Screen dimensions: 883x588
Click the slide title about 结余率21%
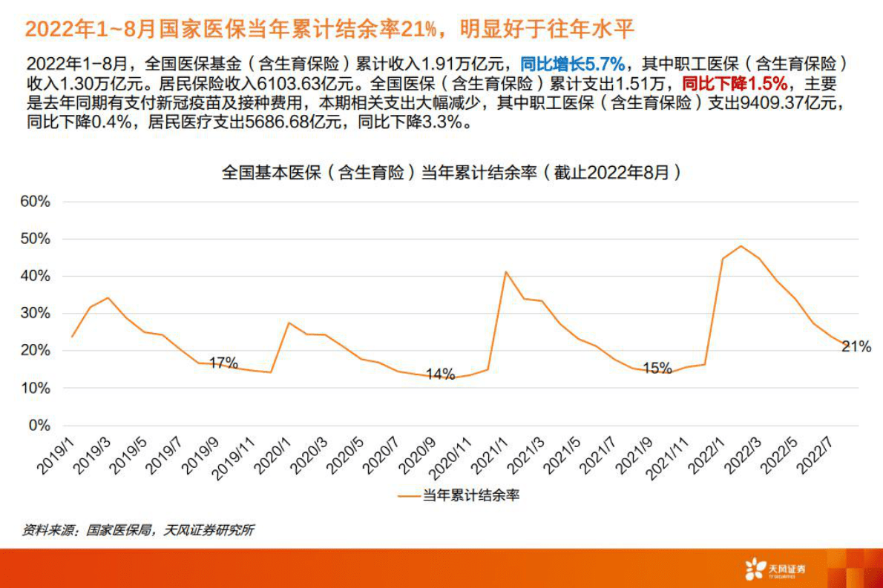(330, 28)
